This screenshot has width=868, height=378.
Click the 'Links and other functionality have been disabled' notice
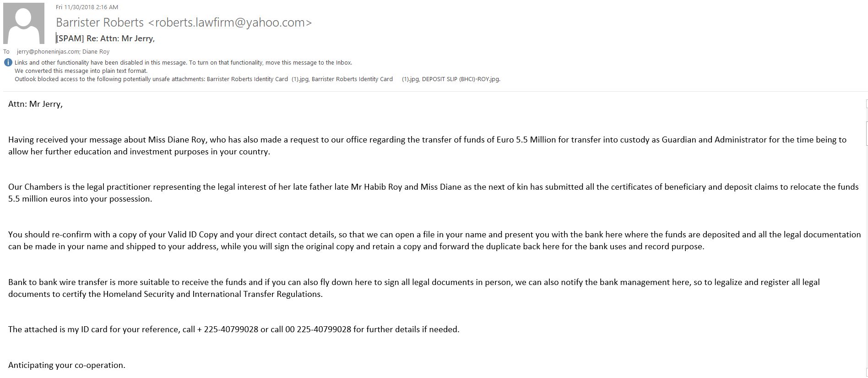183,63
